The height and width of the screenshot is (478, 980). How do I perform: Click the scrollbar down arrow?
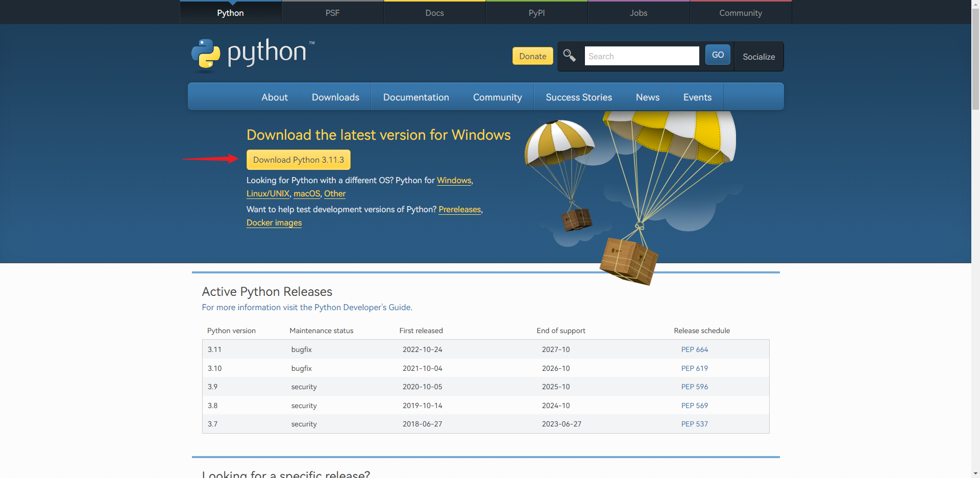[975, 473]
